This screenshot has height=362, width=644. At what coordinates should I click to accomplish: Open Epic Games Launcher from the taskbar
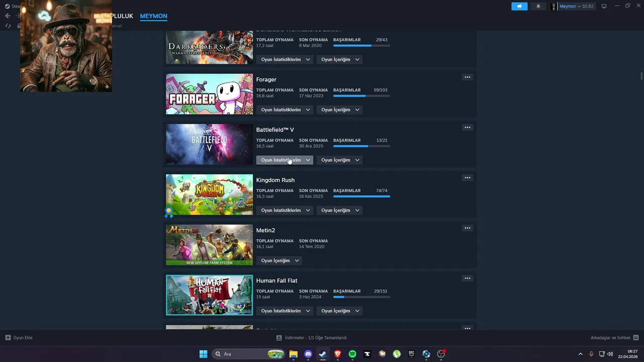click(412, 354)
